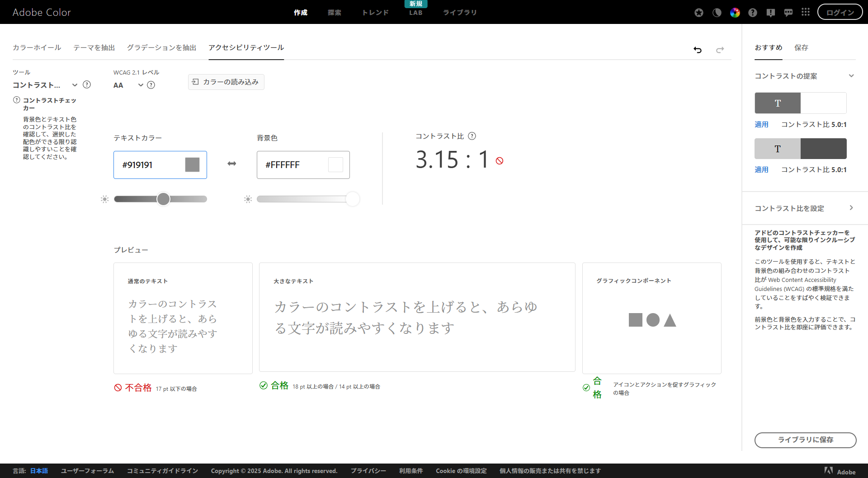Expand the コントラスト比を設定 section

tap(851, 208)
